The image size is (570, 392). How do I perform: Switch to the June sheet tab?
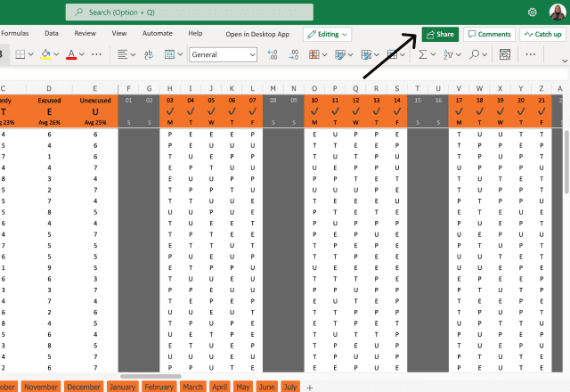click(x=267, y=387)
